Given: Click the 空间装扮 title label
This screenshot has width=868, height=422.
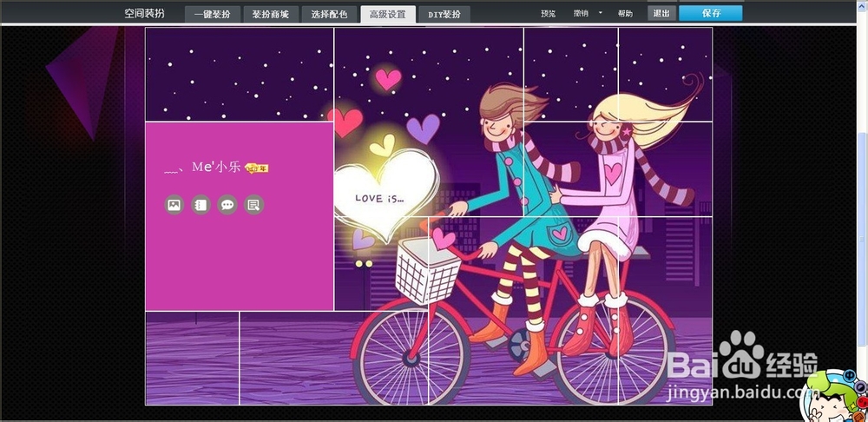Looking at the screenshot, I should point(144,13).
